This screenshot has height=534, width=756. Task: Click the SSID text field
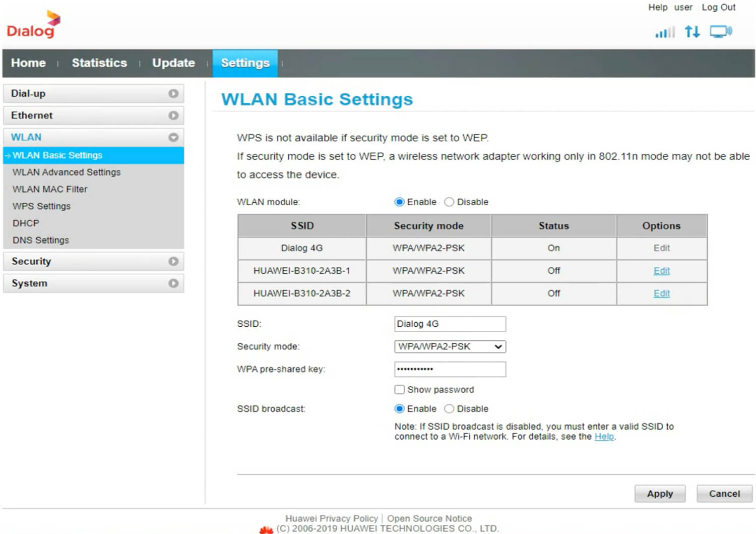click(x=450, y=324)
